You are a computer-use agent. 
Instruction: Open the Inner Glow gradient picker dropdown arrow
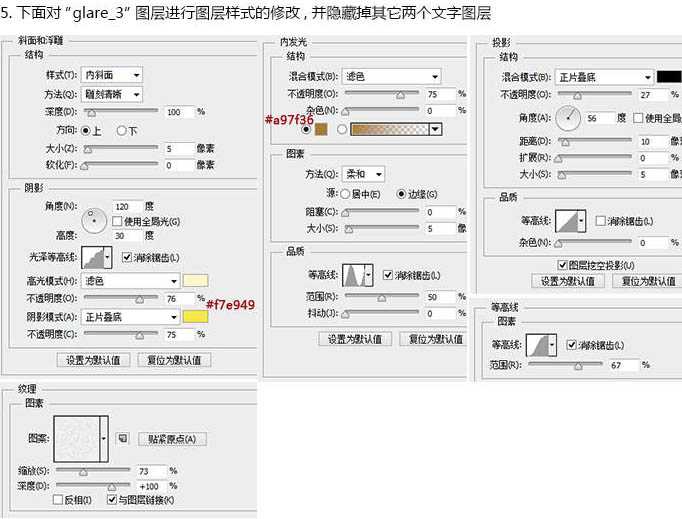(x=435, y=129)
